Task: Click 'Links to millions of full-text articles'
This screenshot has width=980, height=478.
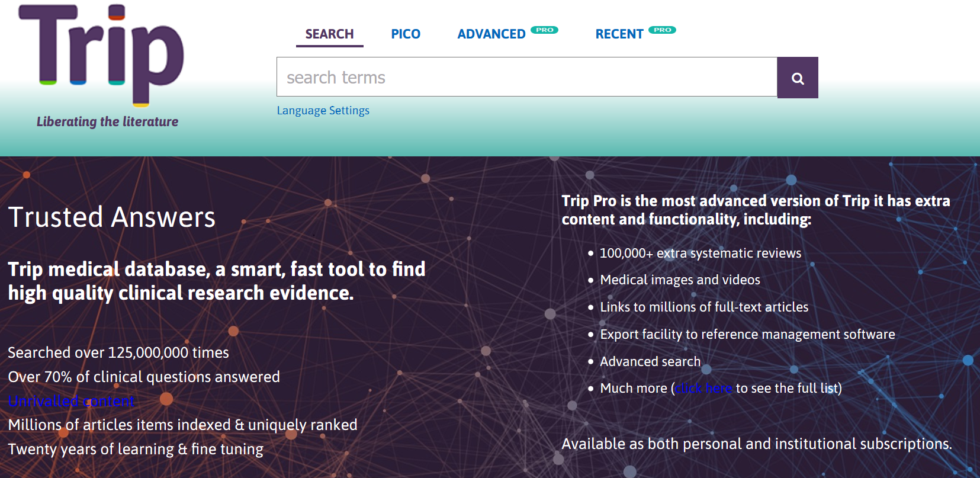Action: (x=704, y=307)
